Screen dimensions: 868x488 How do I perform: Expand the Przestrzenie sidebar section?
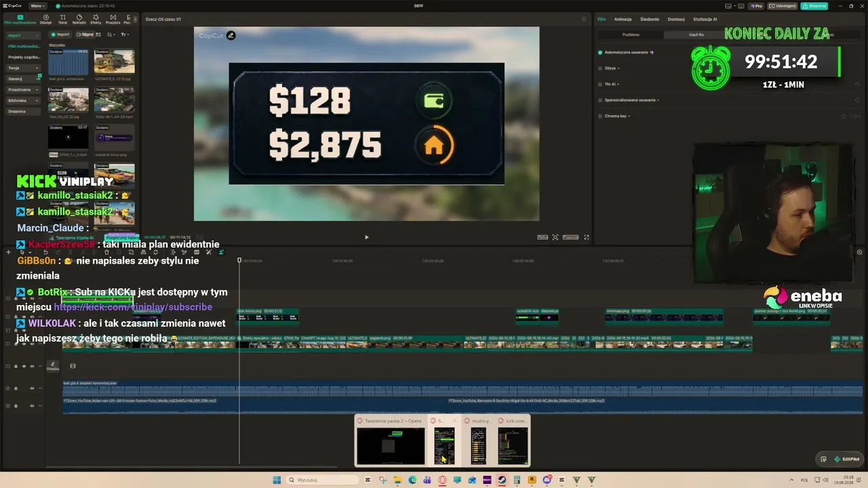[x=23, y=89]
